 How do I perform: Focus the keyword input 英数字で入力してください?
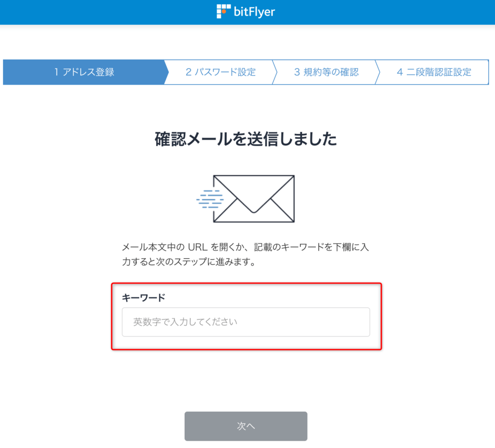pos(246,322)
